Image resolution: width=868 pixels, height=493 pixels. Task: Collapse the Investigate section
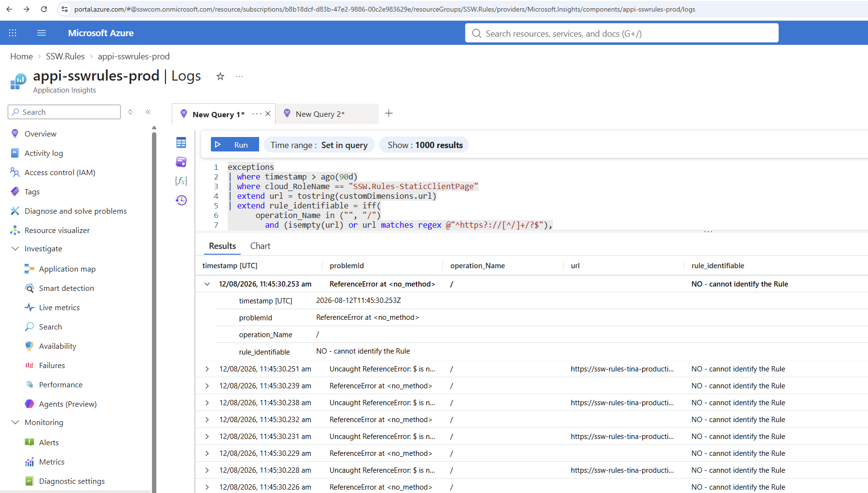(15, 248)
